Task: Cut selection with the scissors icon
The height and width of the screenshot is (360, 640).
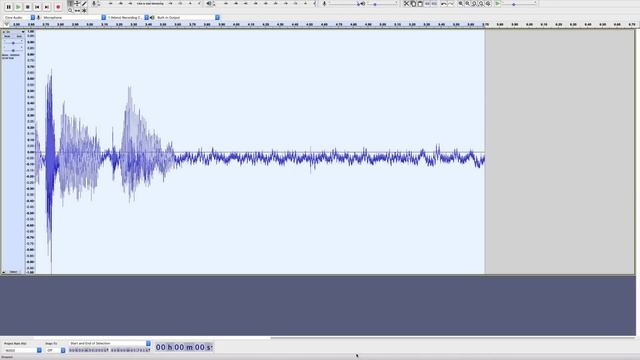Action: pyautogui.click(x=406, y=4)
